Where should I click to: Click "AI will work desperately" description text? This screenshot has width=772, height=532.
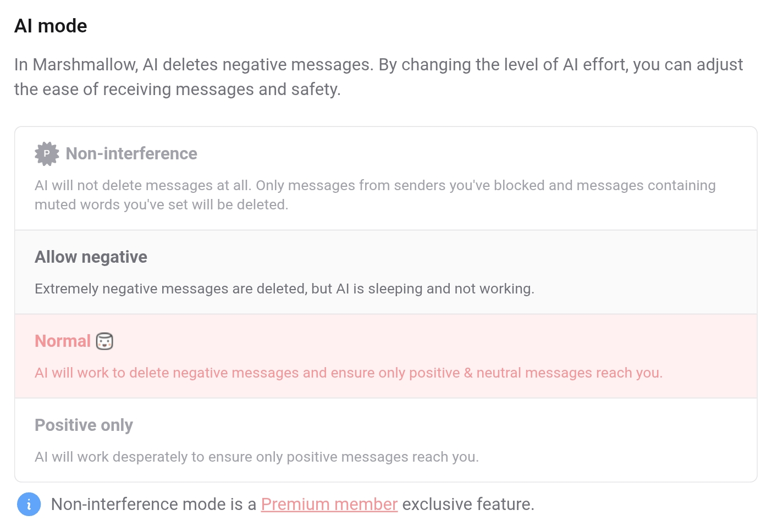coord(257,457)
